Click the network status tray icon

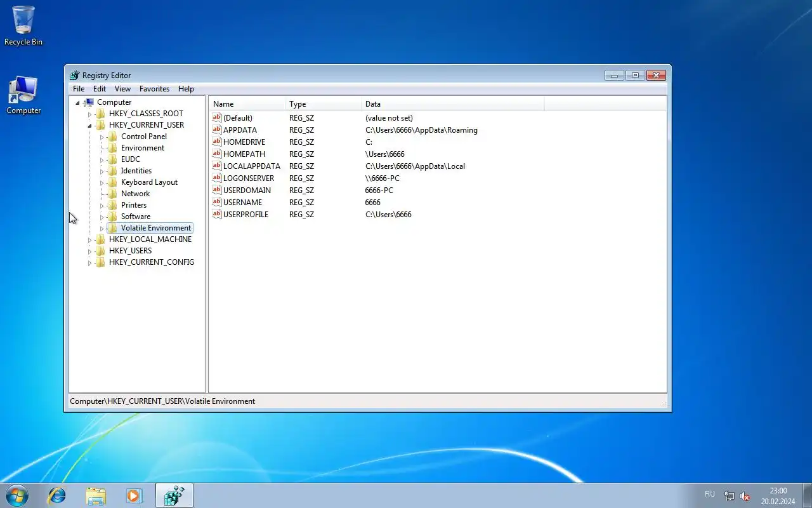click(730, 497)
